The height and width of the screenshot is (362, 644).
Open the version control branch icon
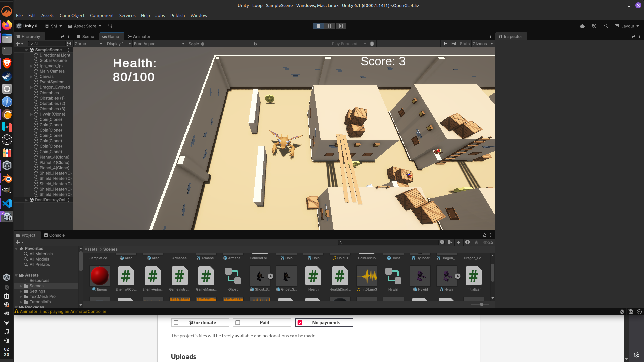click(110, 26)
